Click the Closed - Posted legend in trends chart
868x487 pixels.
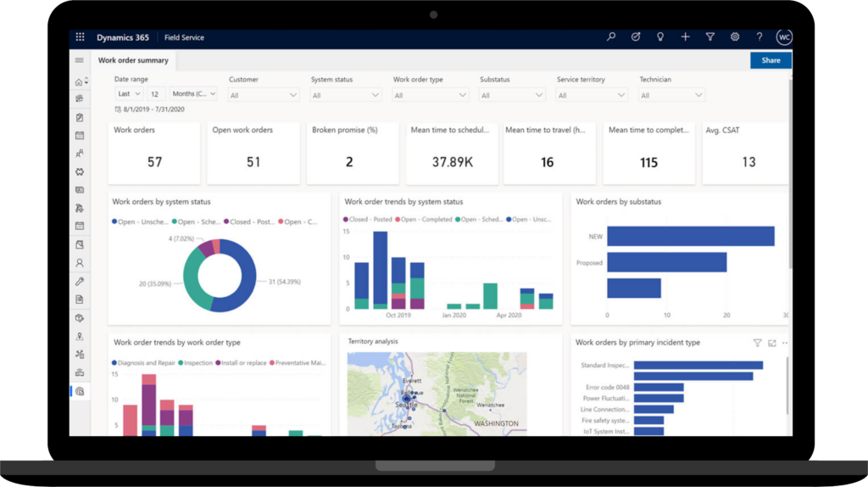tap(367, 220)
